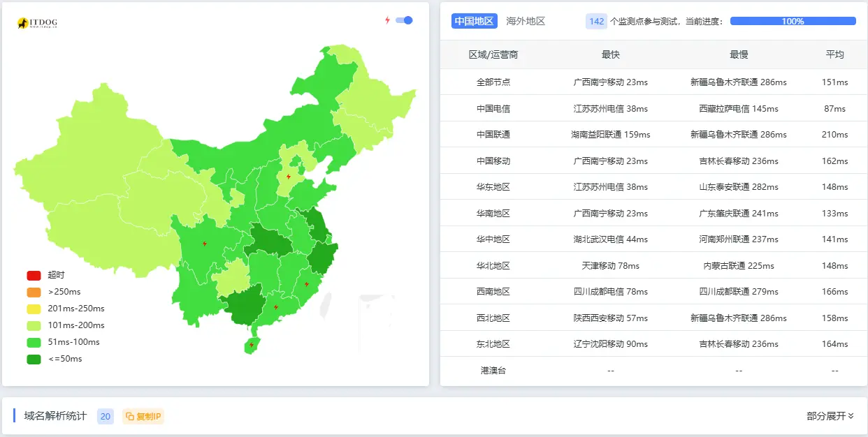Viewport: 868px width, 437px height.
Task: Select the red marker in Sichuan province
Action: pyautogui.click(x=203, y=243)
